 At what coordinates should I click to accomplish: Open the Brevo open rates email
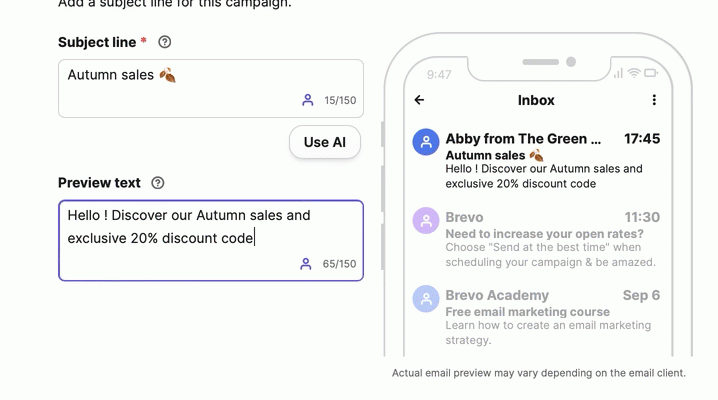click(550, 240)
